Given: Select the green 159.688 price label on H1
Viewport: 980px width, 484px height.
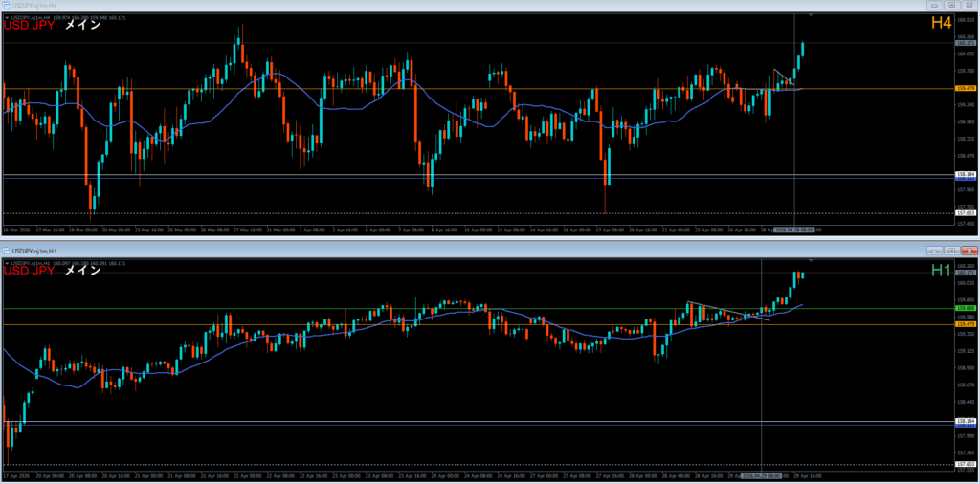Looking at the screenshot, I should [966, 309].
